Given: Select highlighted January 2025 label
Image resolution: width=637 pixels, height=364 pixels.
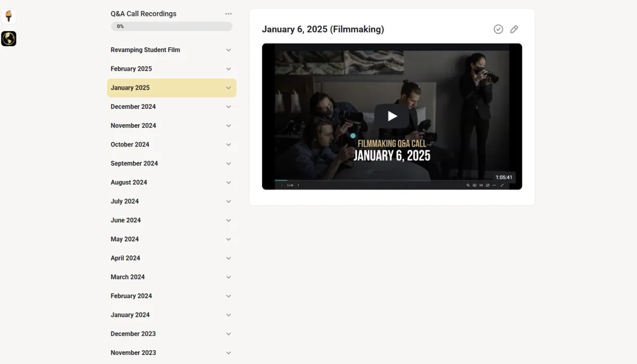Looking at the screenshot, I should [x=130, y=88].
